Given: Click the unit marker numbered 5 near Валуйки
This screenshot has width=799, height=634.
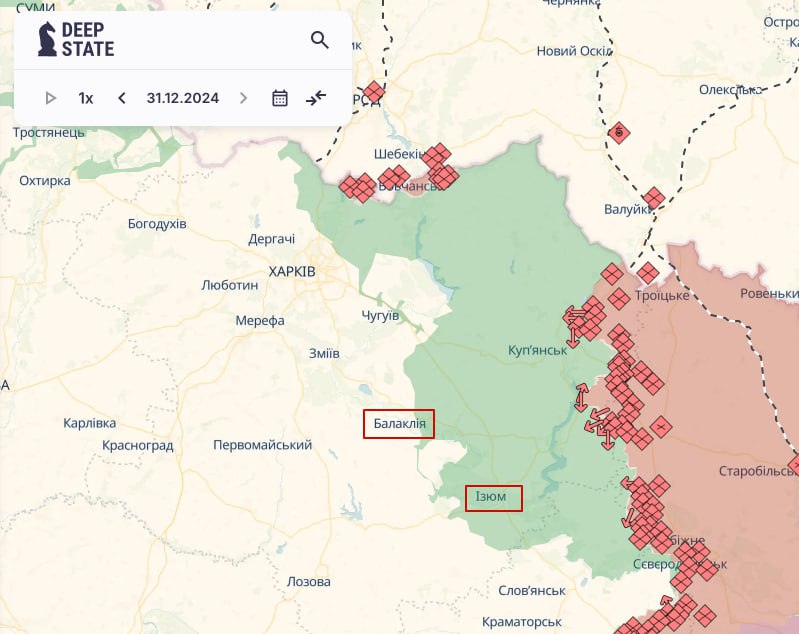Looking at the screenshot, I should tap(619, 132).
